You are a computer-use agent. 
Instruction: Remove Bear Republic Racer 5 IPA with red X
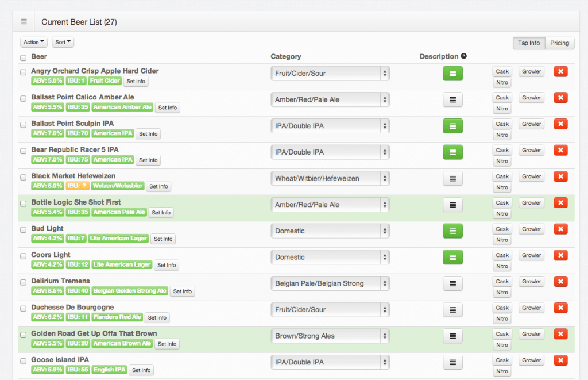[x=560, y=150]
